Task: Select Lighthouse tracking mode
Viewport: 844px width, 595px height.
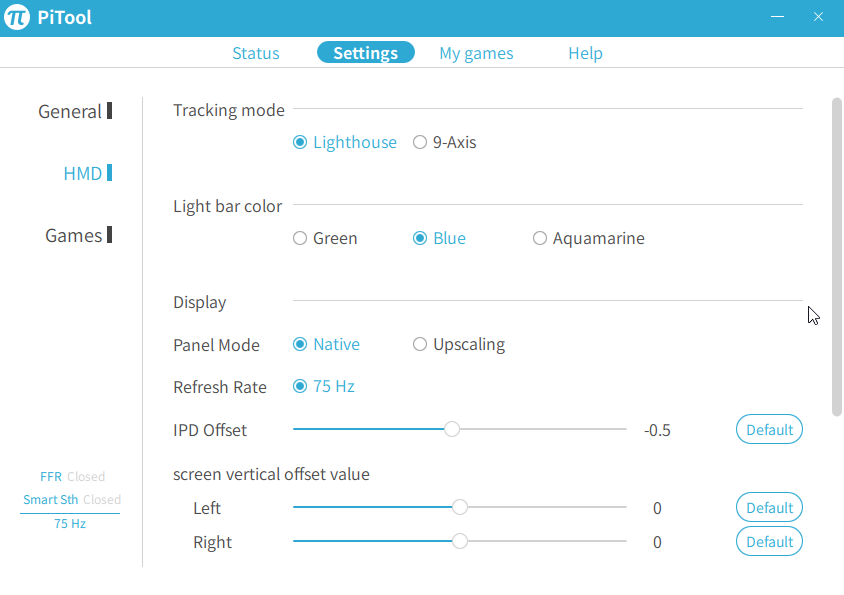Action: coord(300,142)
